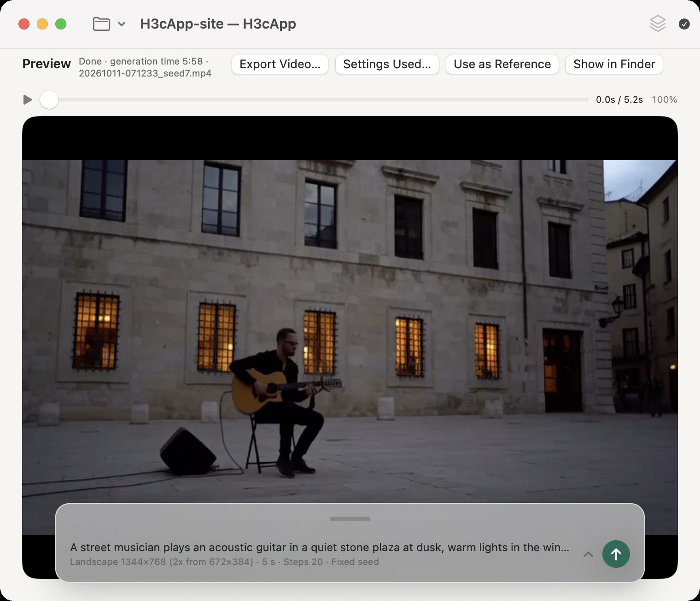Click the playback scrubber knob
The width and height of the screenshot is (700, 601).
click(49, 100)
